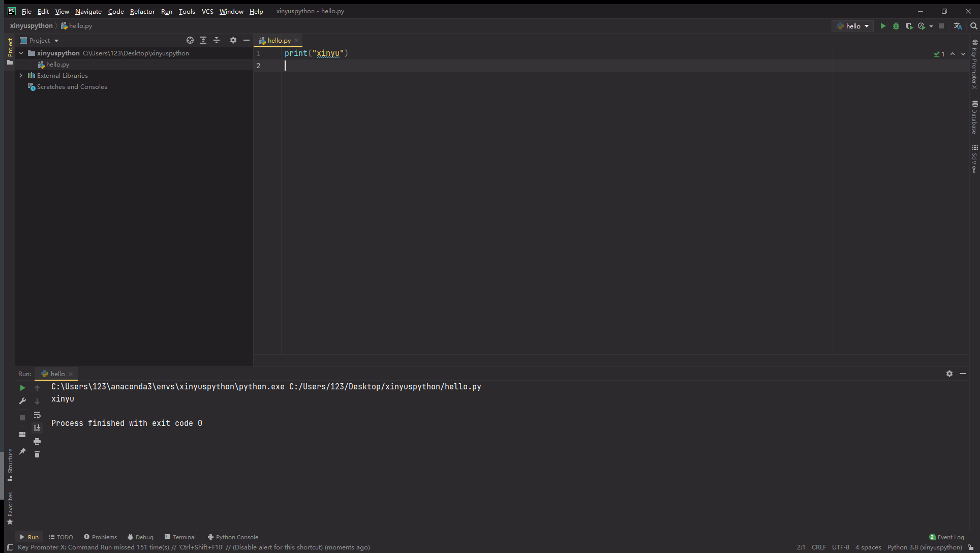This screenshot has height=553, width=980.
Task: Select hello.py in the project tree
Action: tap(57, 65)
